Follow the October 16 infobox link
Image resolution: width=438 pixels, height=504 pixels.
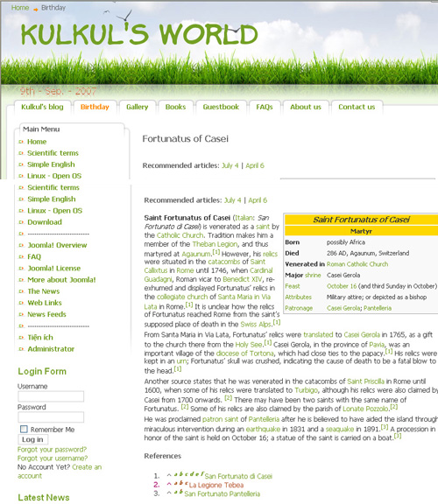[x=342, y=286]
